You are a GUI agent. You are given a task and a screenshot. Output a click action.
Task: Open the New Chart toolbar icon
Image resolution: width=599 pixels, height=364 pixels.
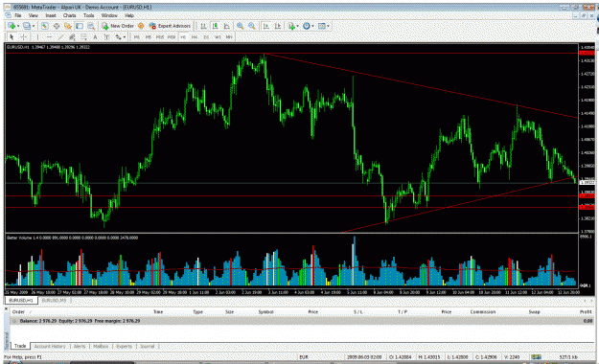pyautogui.click(x=12, y=26)
